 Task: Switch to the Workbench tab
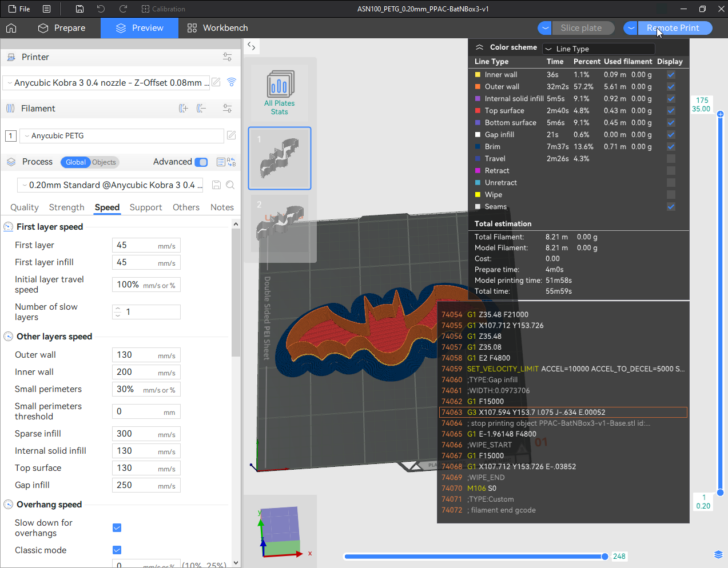[218, 28]
